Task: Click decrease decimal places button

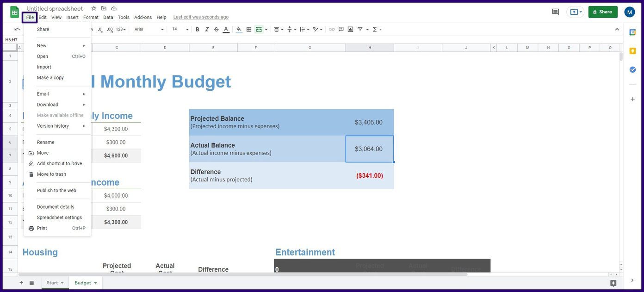Action: 100,29
